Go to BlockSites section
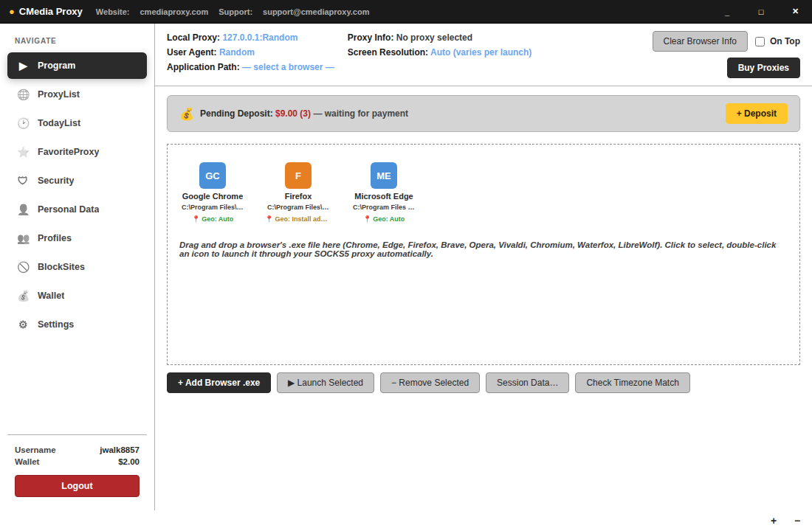The image size is (812, 531). point(61,267)
